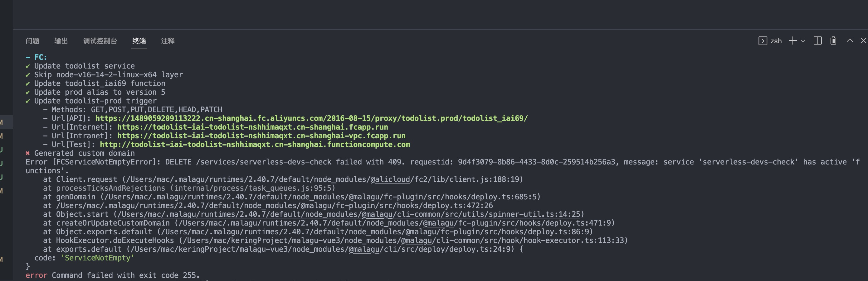The image size is (868, 281).
Task: Maximize panel size with the up chevron
Action: [x=850, y=41]
